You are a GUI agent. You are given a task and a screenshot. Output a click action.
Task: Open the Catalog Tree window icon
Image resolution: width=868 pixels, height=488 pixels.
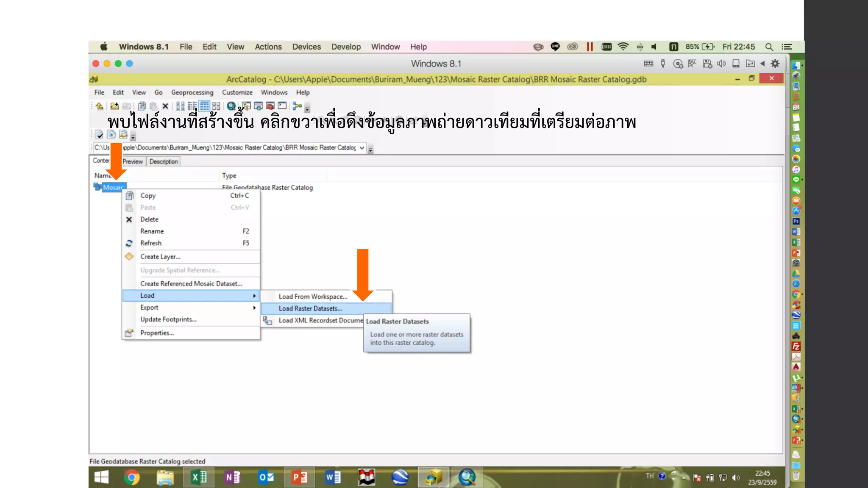[x=246, y=106]
